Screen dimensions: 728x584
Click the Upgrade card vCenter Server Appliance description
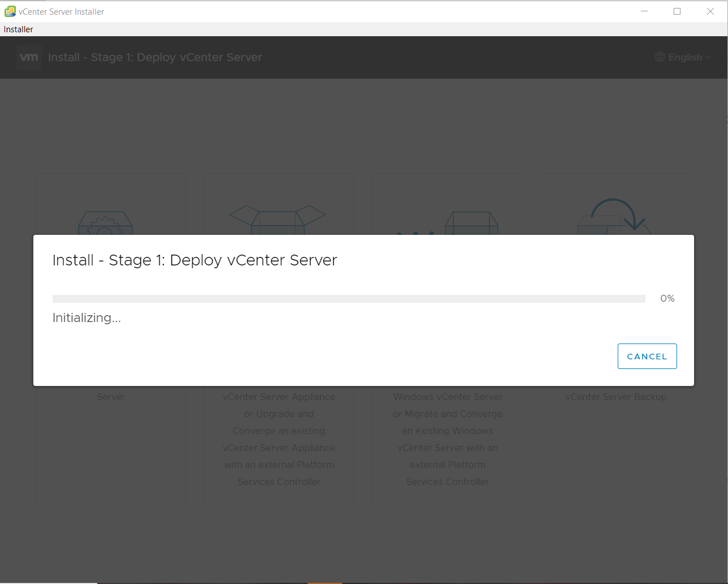coord(279,439)
